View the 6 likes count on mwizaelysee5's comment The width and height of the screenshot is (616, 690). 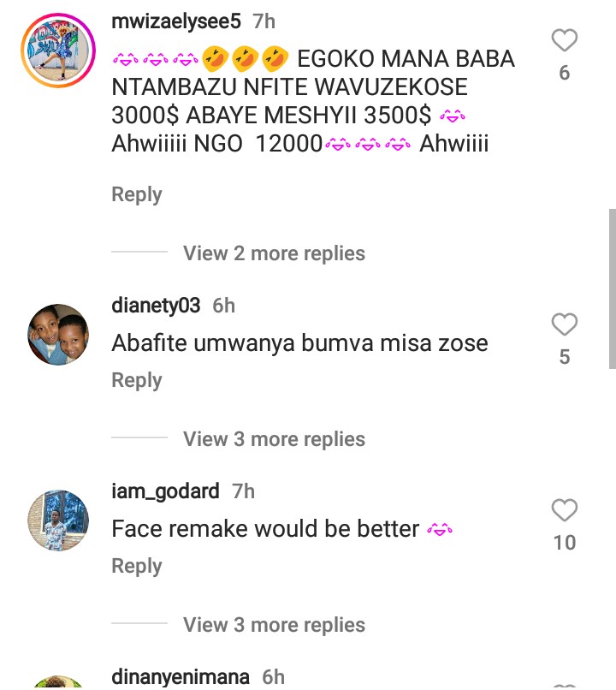[x=564, y=74]
